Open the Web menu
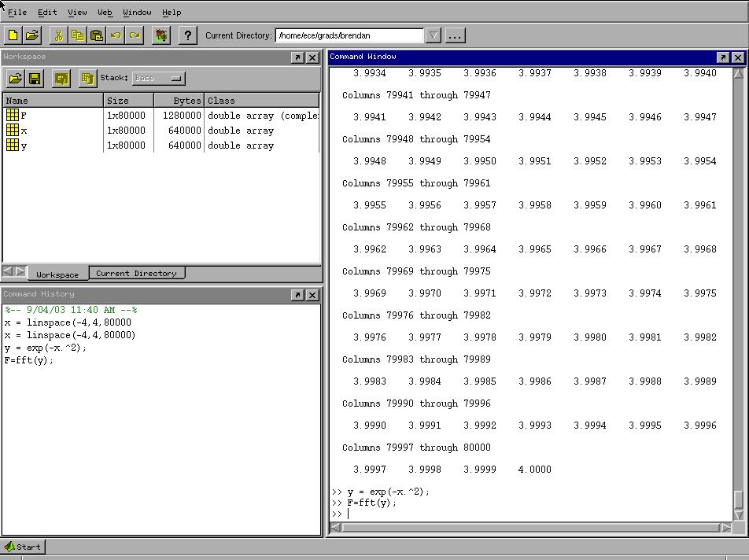 105,13
